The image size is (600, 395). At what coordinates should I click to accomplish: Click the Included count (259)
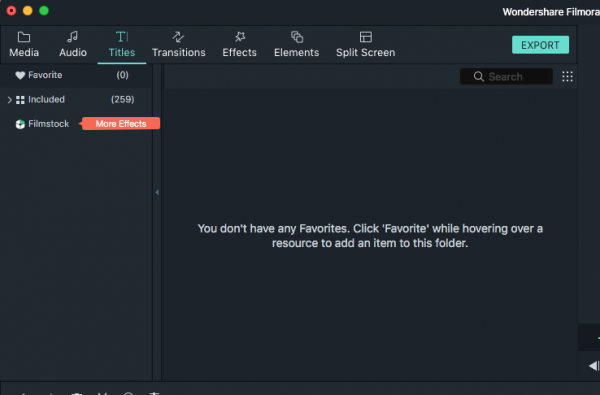tap(122, 100)
